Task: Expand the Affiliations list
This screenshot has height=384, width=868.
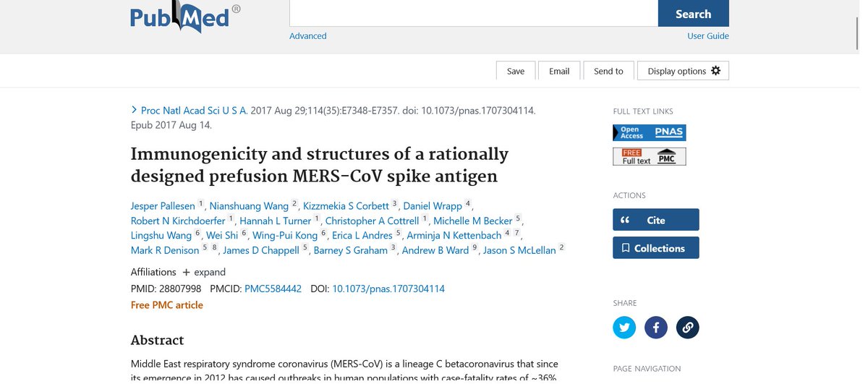Action: click(204, 272)
